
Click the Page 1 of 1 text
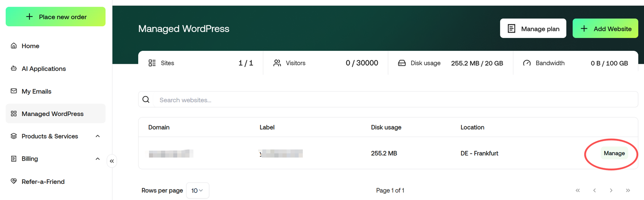click(x=390, y=191)
